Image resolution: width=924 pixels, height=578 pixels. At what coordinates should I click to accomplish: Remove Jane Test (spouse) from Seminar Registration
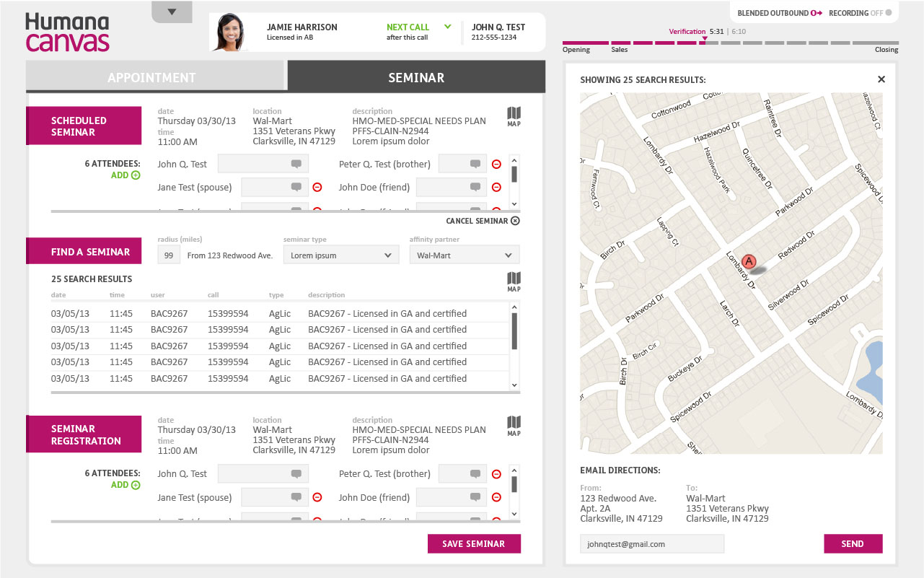317,497
